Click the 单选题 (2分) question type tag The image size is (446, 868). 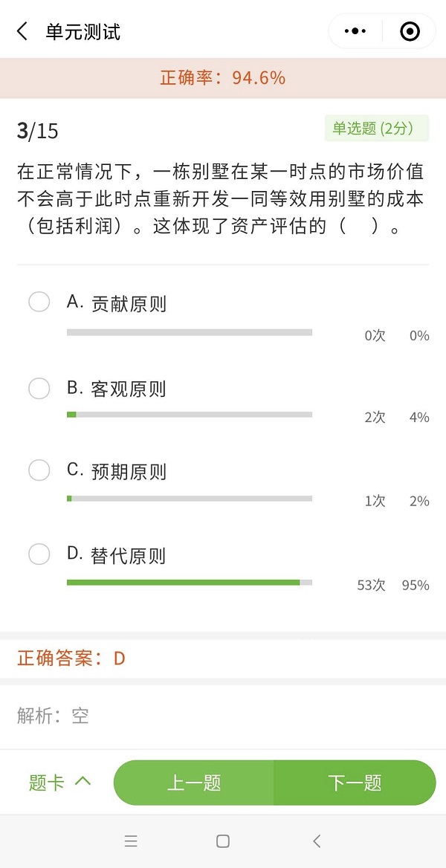pos(377,129)
